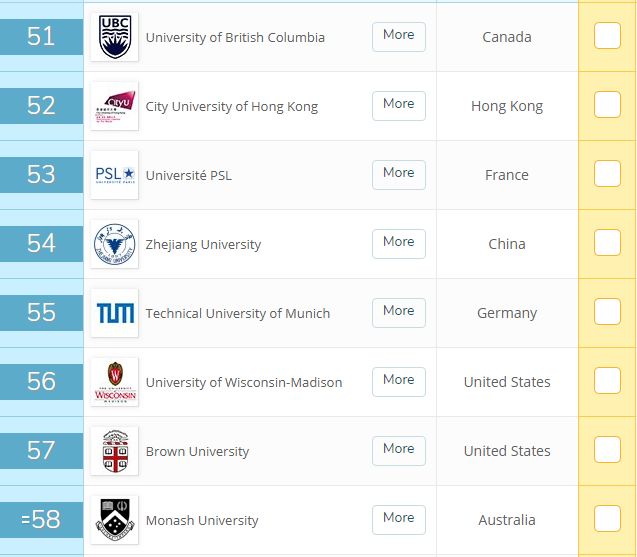Open the City University of Hong Kong logo
The width and height of the screenshot is (637, 557).
coord(114,106)
